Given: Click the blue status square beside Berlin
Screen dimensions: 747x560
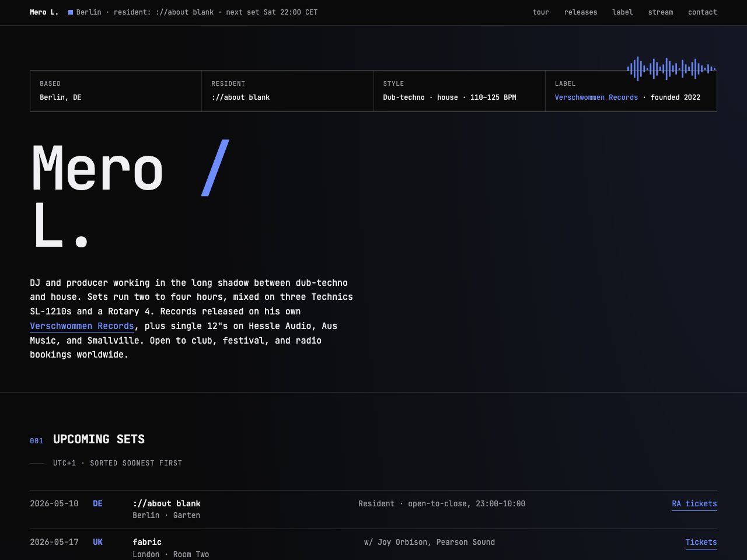Looking at the screenshot, I should point(71,12).
